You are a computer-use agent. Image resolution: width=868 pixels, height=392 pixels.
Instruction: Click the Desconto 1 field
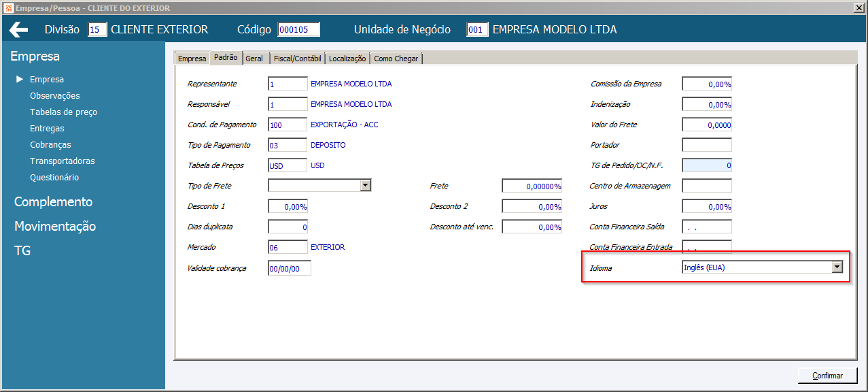click(288, 207)
